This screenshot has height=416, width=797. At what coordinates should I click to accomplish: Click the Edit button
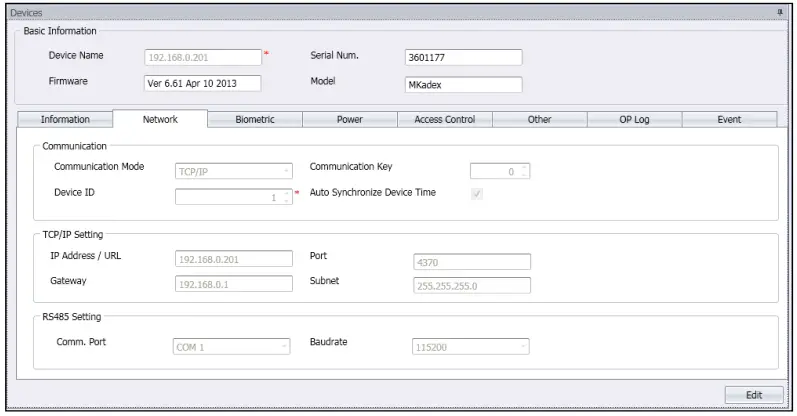754,395
